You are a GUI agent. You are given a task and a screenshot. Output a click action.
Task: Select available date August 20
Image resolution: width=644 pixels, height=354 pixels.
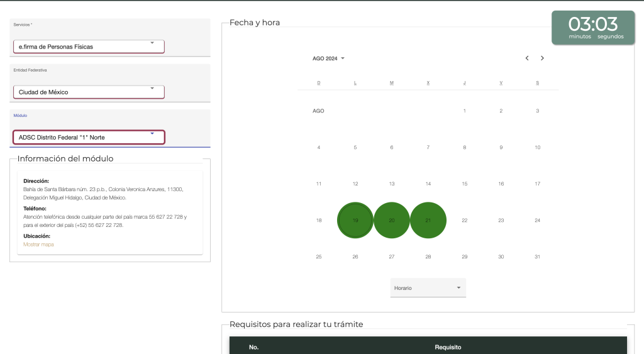[x=392, y=220]
